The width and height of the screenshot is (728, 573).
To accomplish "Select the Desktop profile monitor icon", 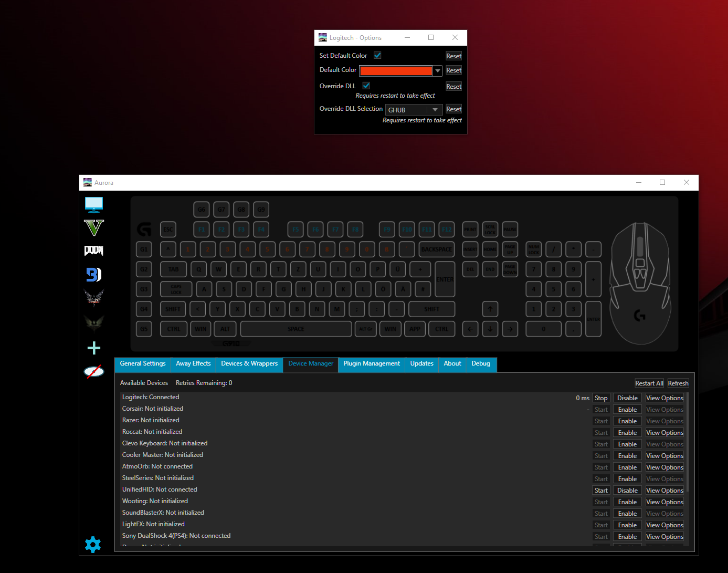I will (94, 204).
